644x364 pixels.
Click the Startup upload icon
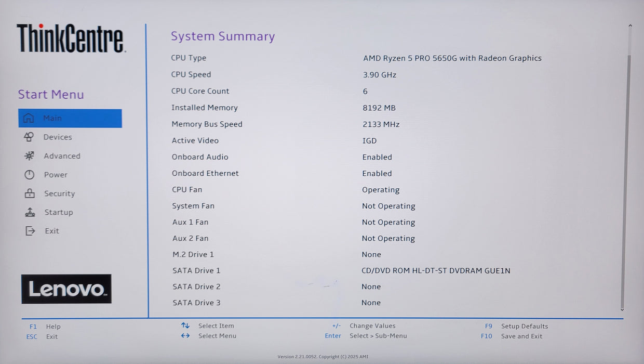tap(30, 212)
